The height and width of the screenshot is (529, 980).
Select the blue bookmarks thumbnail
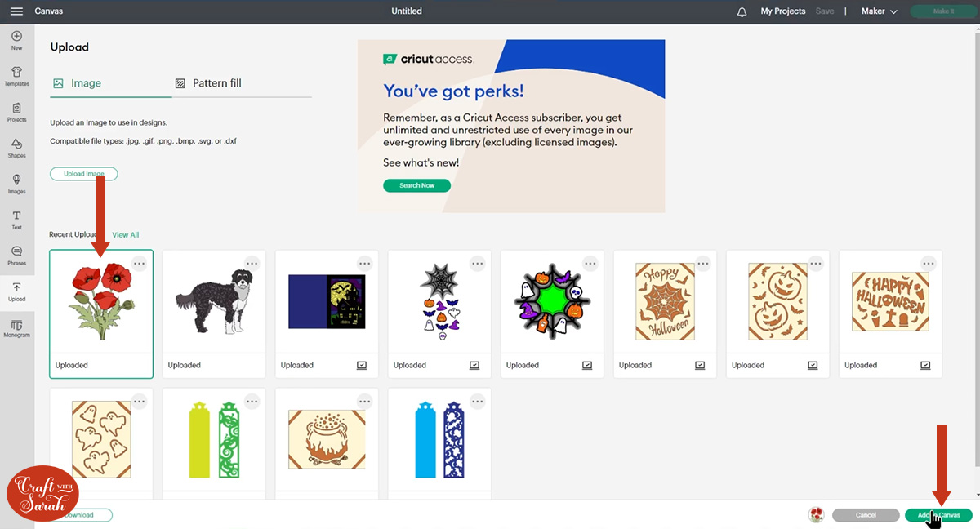click(x=439, y=441)
